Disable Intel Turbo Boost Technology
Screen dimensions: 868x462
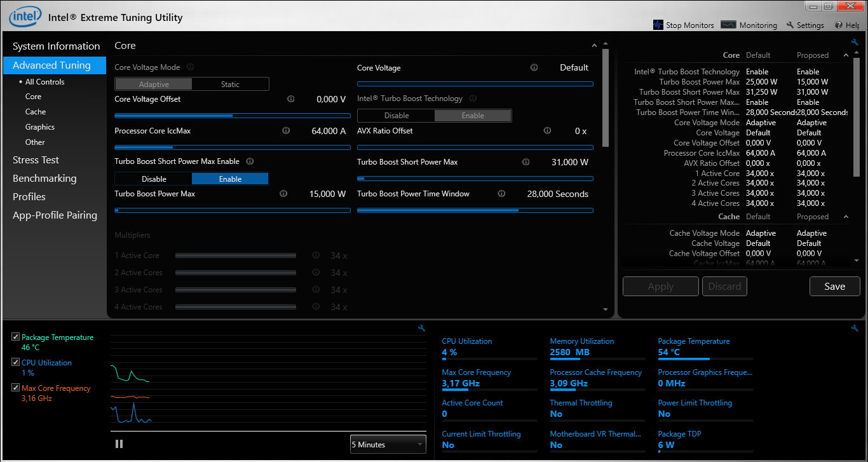coord(397,116)
